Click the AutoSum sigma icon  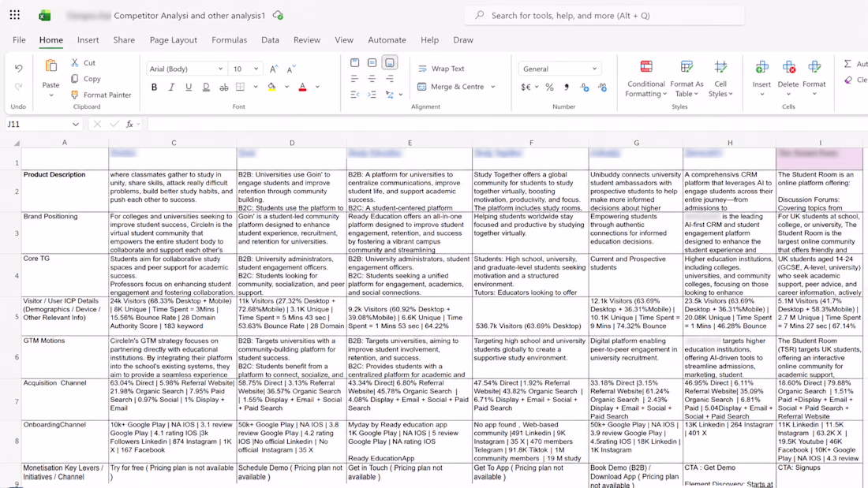pyautogui.click(x=847, y=64)
